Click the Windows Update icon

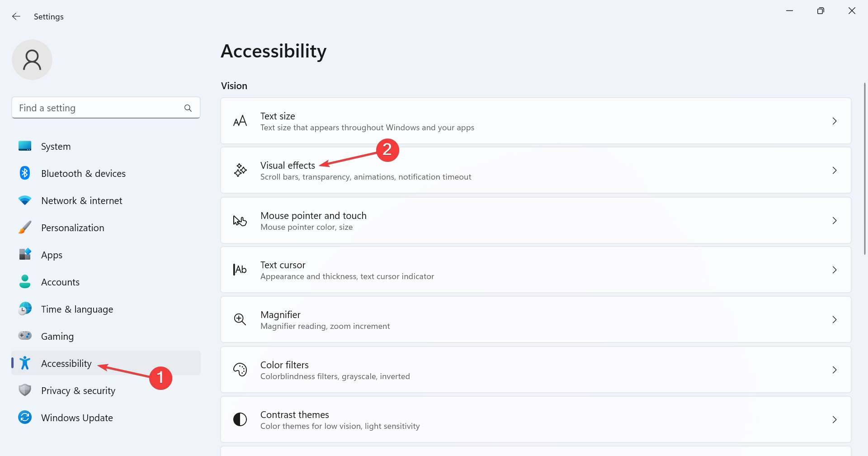pos(25,418)
